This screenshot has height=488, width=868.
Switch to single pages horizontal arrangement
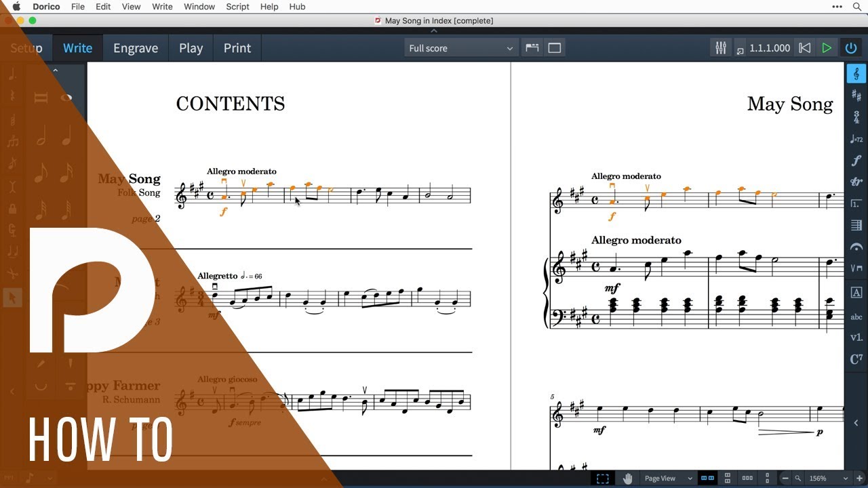(x=747, y=479)
